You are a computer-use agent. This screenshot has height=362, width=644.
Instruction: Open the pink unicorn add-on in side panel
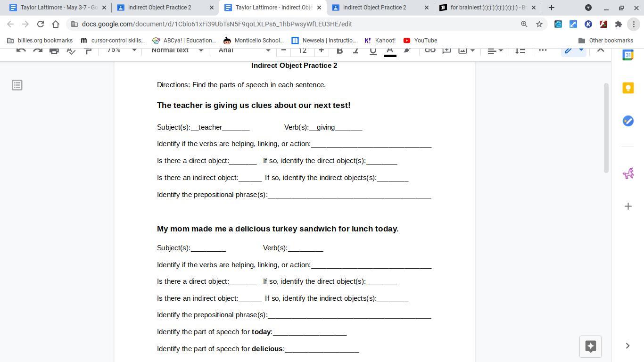coord(628,173)
